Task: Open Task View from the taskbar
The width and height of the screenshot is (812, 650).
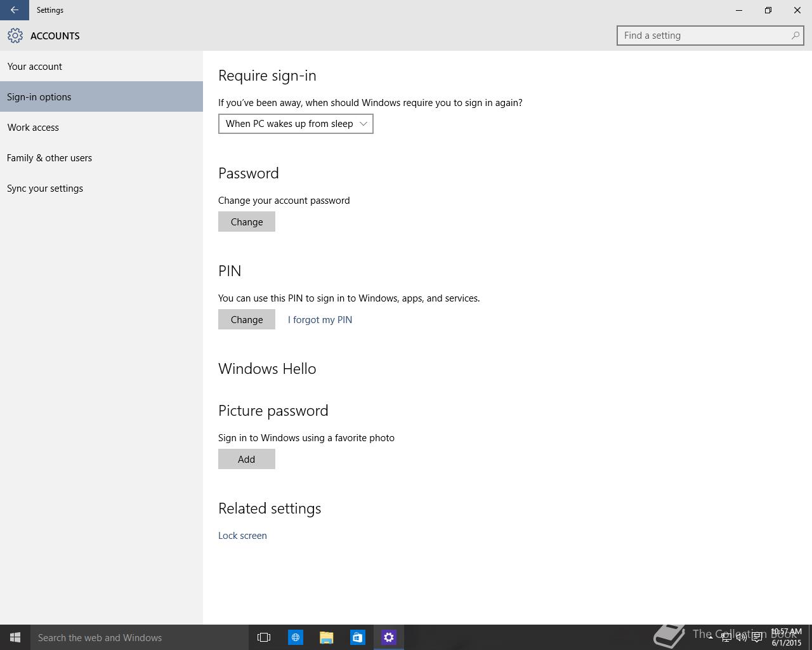Action: 264,637
